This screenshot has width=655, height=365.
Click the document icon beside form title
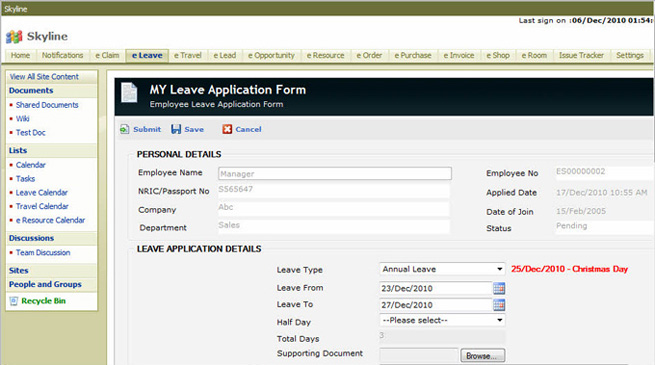[x=129, y=92]
